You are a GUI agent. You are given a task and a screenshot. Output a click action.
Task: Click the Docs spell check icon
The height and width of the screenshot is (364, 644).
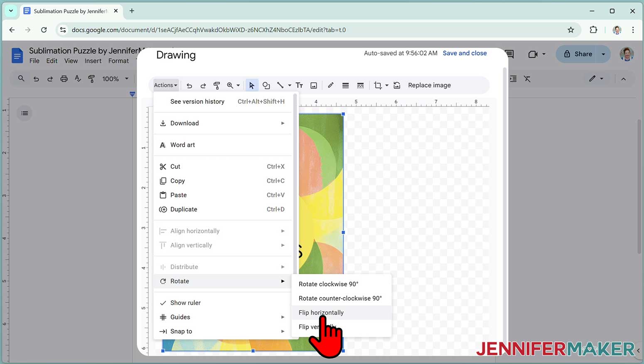(78, 79)
